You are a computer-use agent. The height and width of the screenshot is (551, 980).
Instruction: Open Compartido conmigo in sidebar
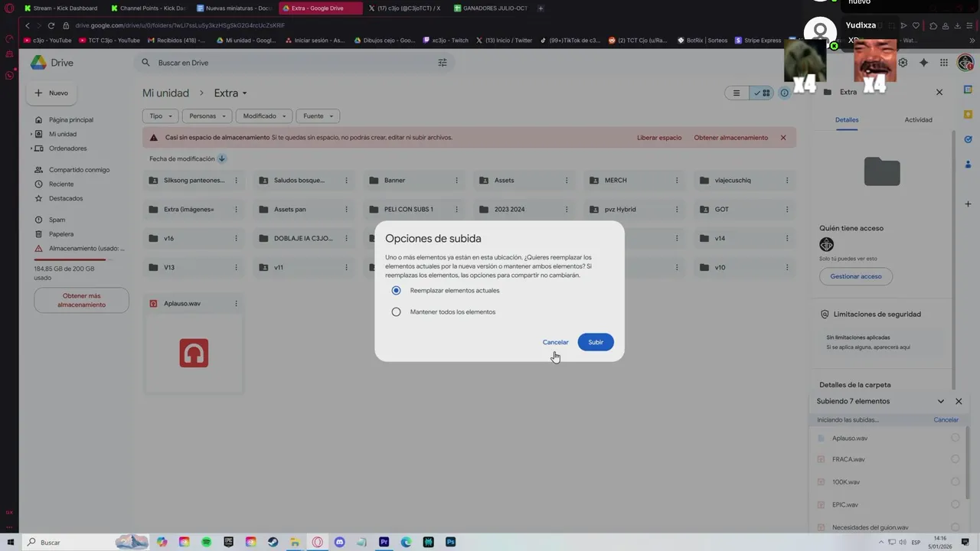click(x=79, y=170)
